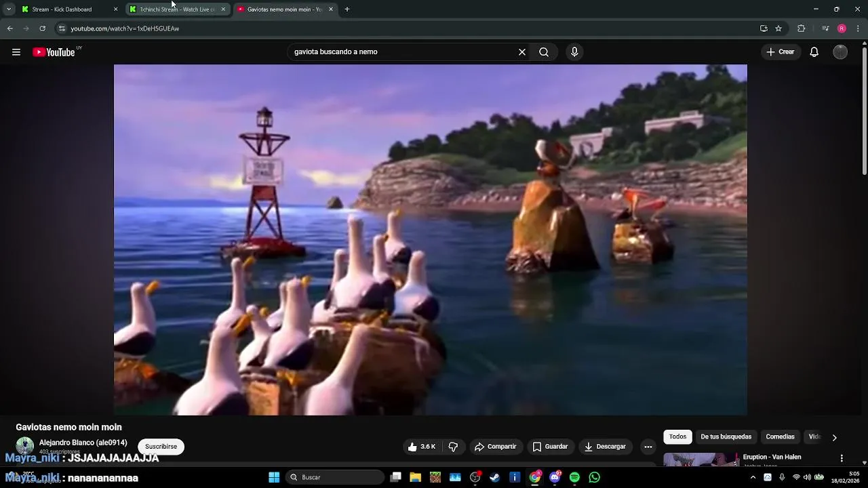868x488 pixels.
Task: Open OBS Studio from taskbar
Action: click(475, 477)
